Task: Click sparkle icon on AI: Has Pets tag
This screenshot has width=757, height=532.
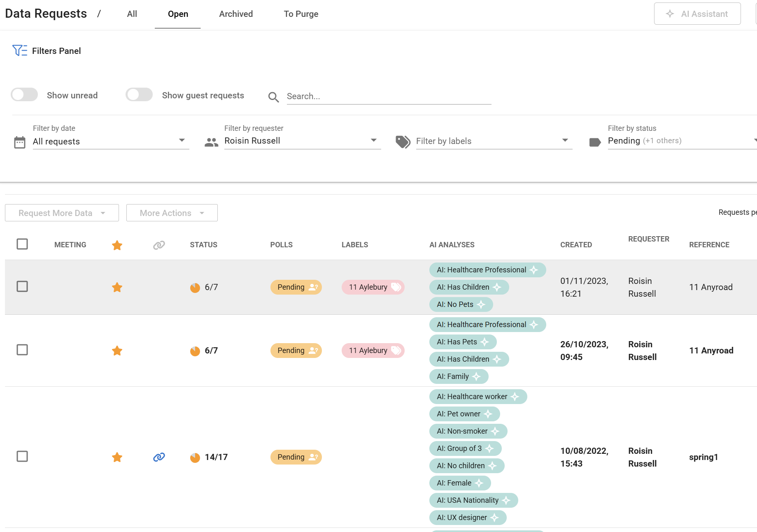Action: pos(485,342)
